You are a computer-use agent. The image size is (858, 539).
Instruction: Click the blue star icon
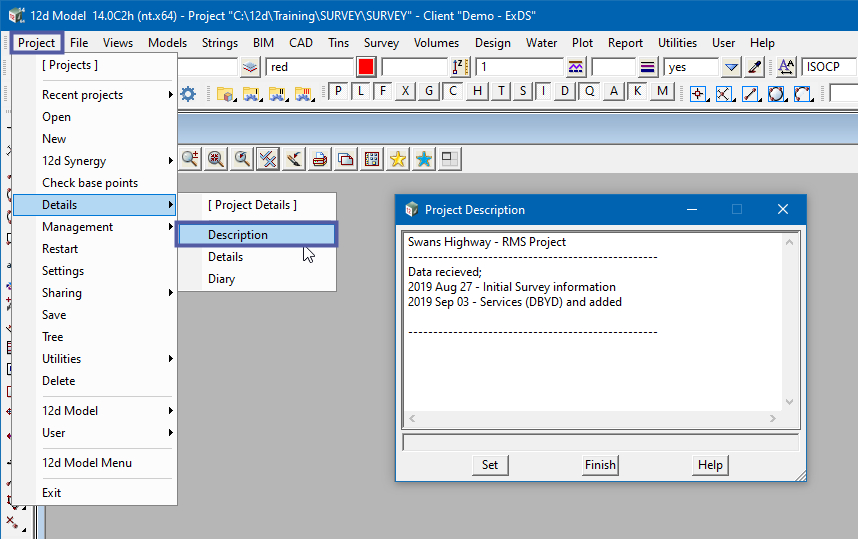[x=423, y=159]
